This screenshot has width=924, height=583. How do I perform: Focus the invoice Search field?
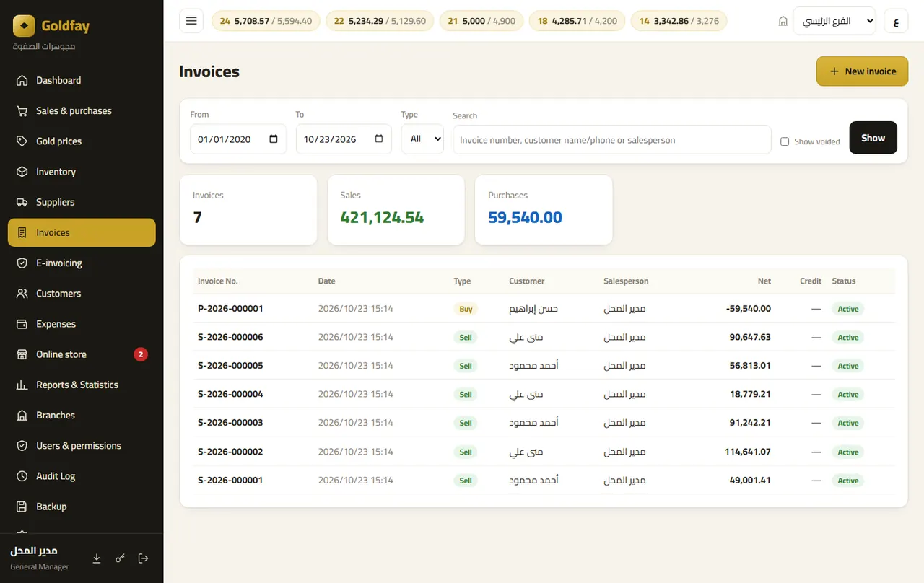[x=612, y=139]
